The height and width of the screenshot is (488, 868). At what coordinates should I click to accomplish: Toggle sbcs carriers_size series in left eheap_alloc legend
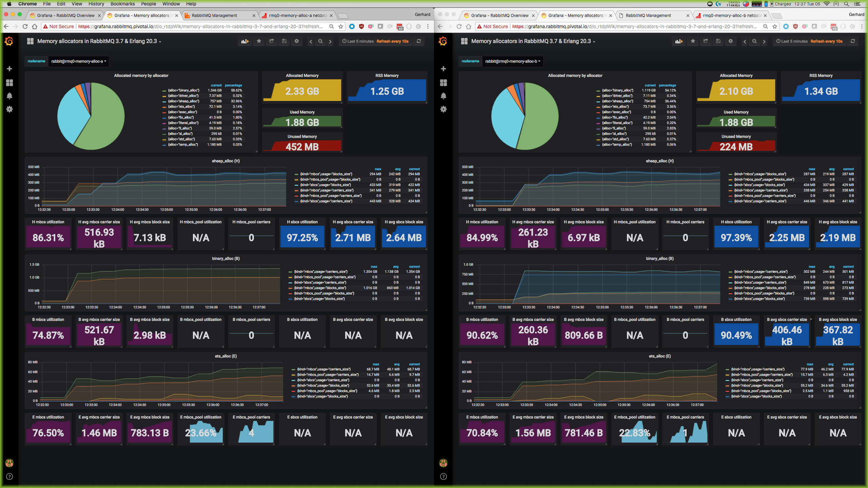tap(326, 201)
